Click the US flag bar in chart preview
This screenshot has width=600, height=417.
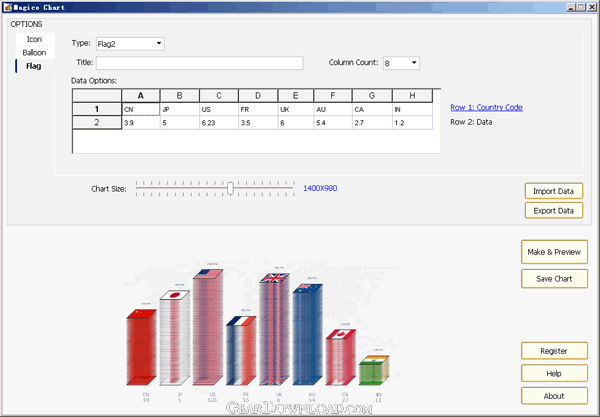208,327
